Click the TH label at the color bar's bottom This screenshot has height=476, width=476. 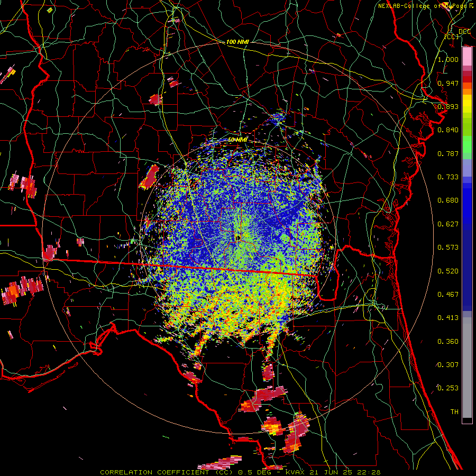pyautogui.click(x=454, y=412)
